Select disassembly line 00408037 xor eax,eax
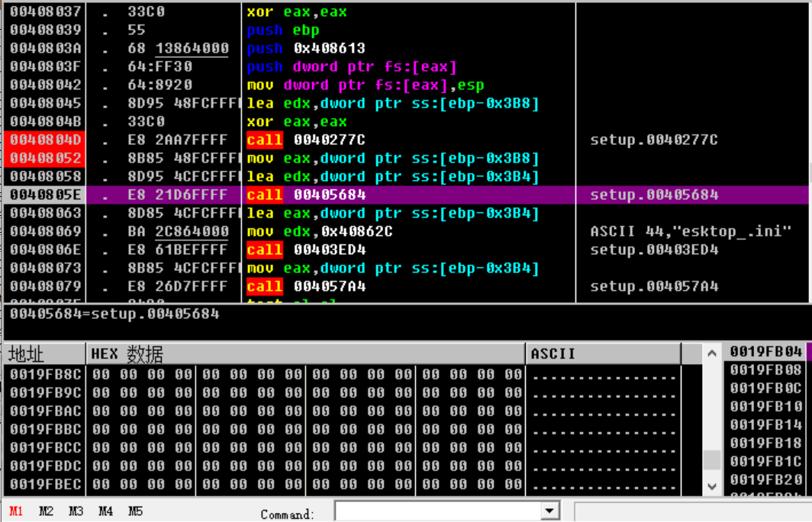The image size is (812, 522). pos(297,12)
